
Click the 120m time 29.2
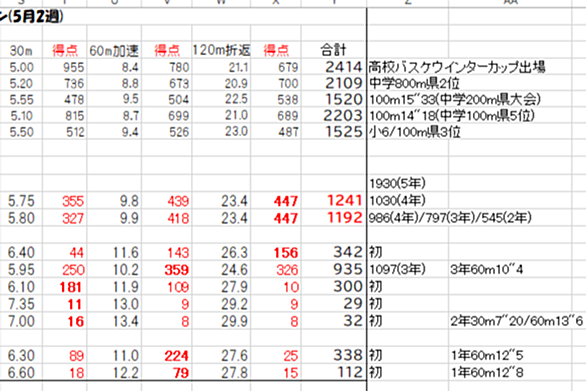234,304
